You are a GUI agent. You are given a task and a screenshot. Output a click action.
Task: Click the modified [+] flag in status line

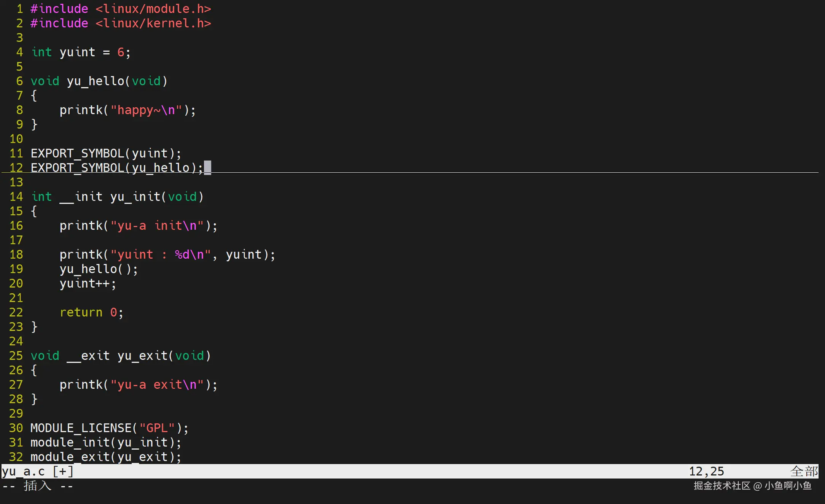pyautogui.click(x=63, y=471)
